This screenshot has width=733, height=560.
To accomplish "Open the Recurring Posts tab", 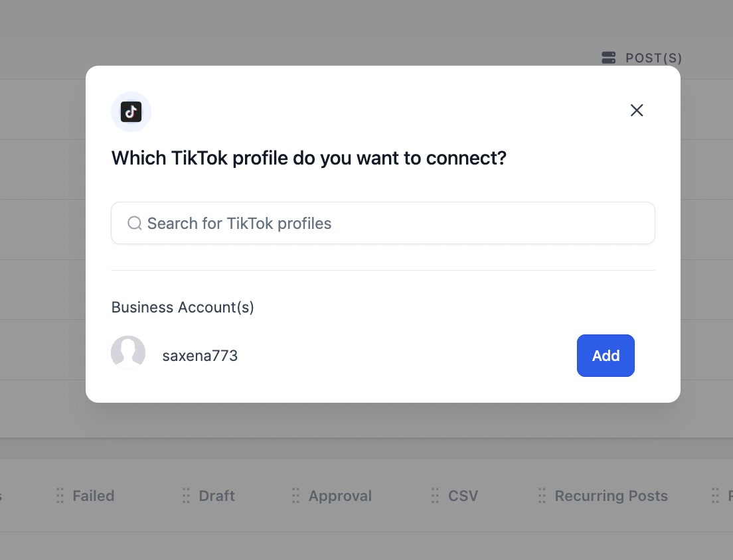I will coord(611,496).
